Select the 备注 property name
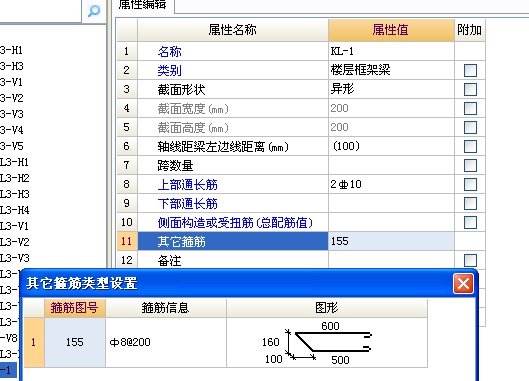Image resolution: width=529 pixels, height=381 pixels. 169,261
